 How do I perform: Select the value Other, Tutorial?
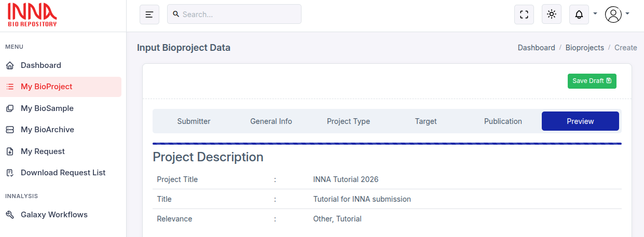coord(337,219)
